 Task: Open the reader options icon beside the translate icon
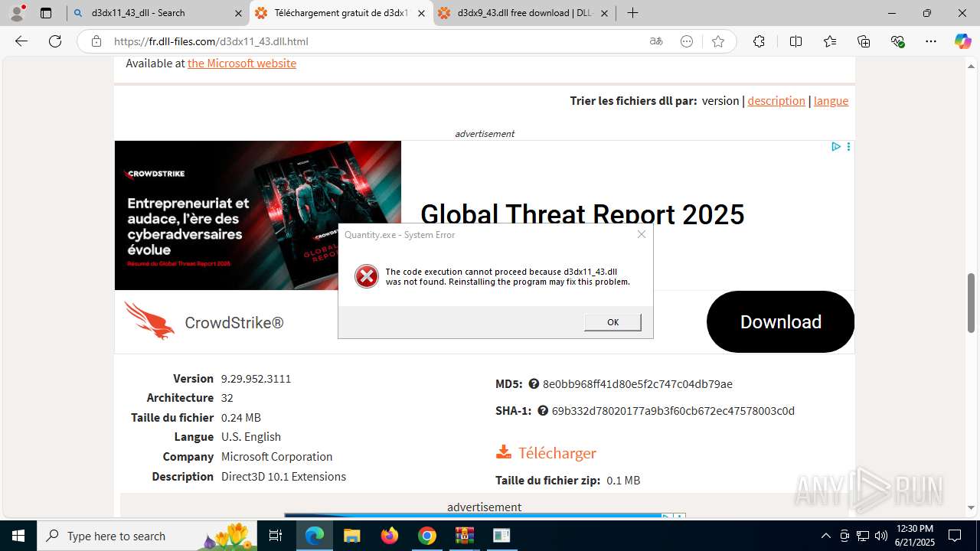click(x=687, y=41)
